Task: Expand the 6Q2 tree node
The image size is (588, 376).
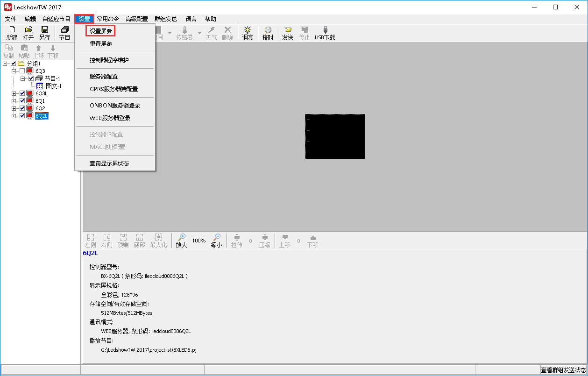Action: 14,108
